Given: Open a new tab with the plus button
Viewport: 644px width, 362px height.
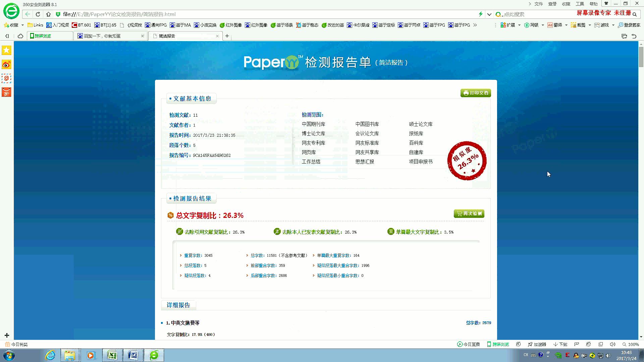Looking at the screenshot, I should (x=227, y=36).
